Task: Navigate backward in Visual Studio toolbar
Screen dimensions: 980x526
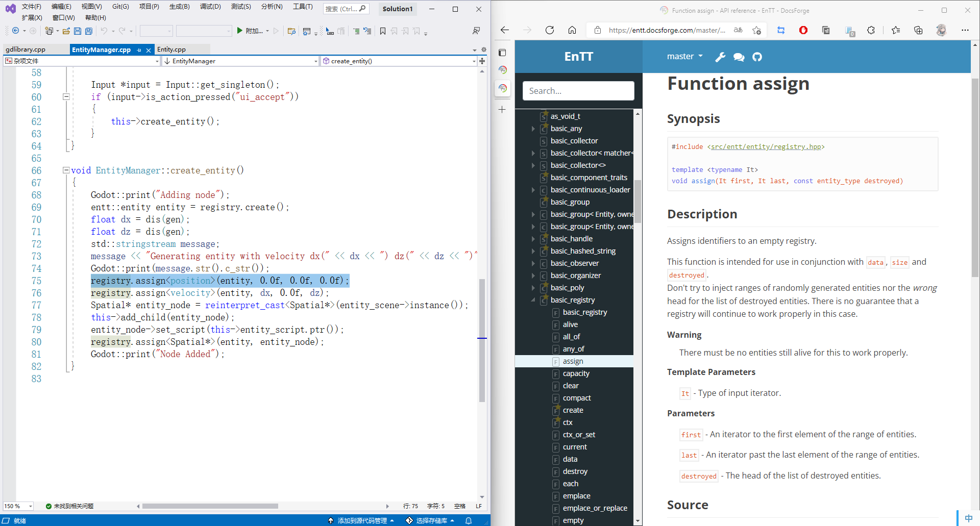Action: tap(15, 31)
